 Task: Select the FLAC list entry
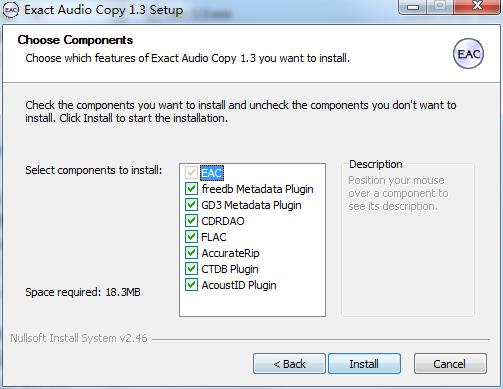[x=214, y=237]
